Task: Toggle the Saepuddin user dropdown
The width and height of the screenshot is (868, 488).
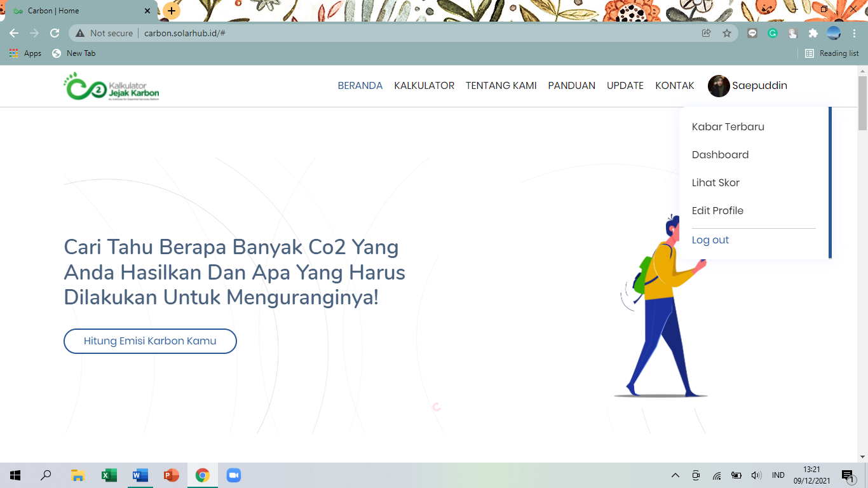Action: [759, 86]
